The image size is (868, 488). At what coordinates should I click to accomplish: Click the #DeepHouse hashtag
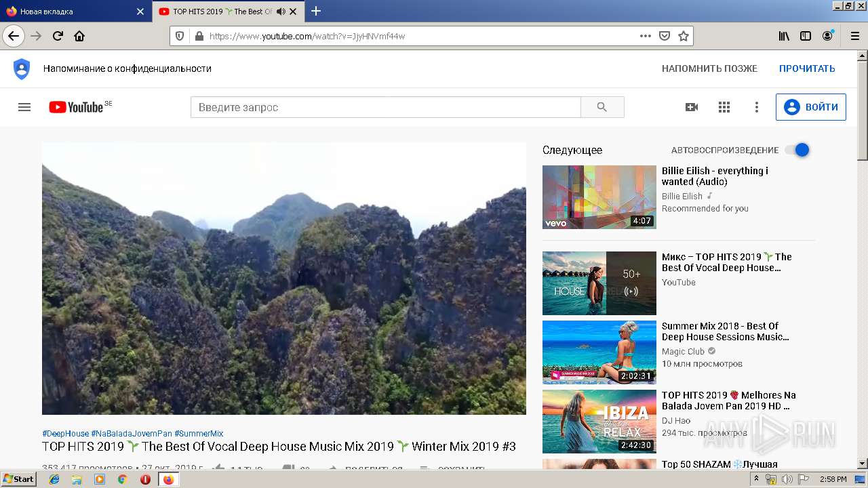tap(65, 434)
